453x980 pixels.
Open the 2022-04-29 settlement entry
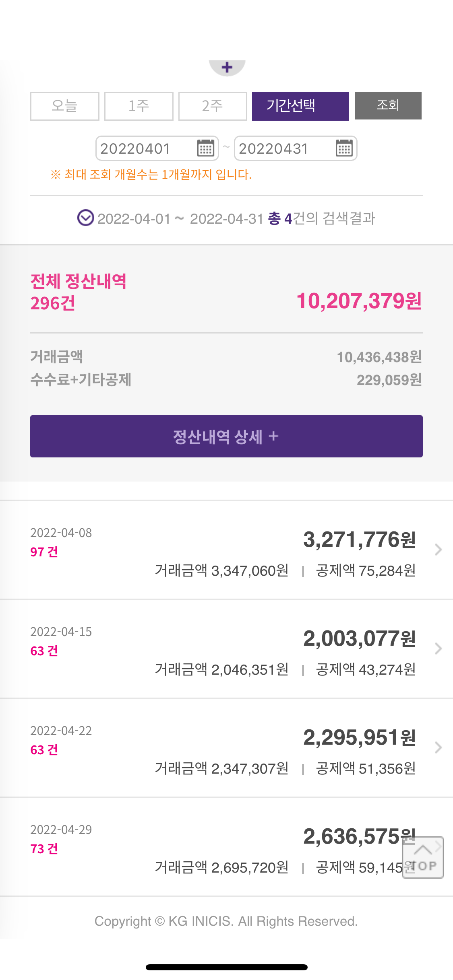coord(201,846)
